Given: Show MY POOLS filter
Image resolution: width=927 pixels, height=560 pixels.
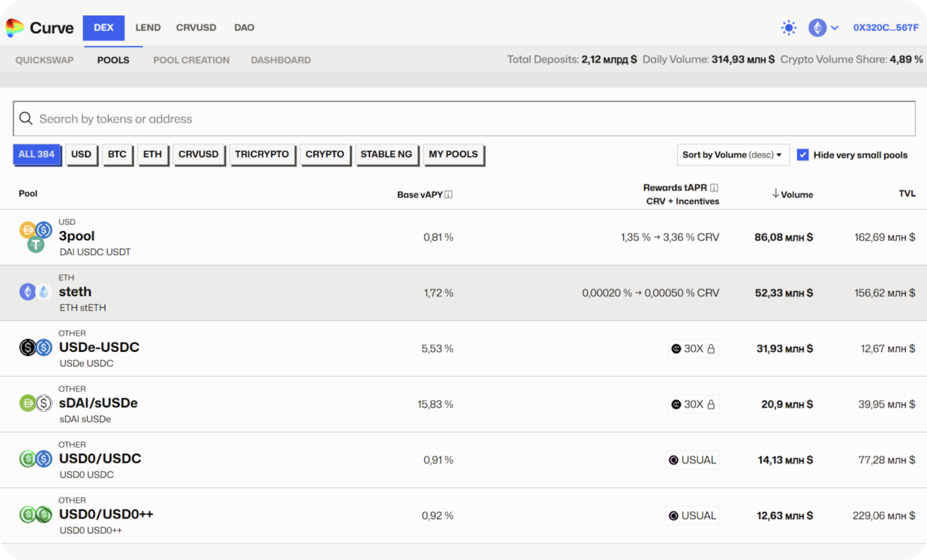Looking at the screenshot, I should coord(453,154).
